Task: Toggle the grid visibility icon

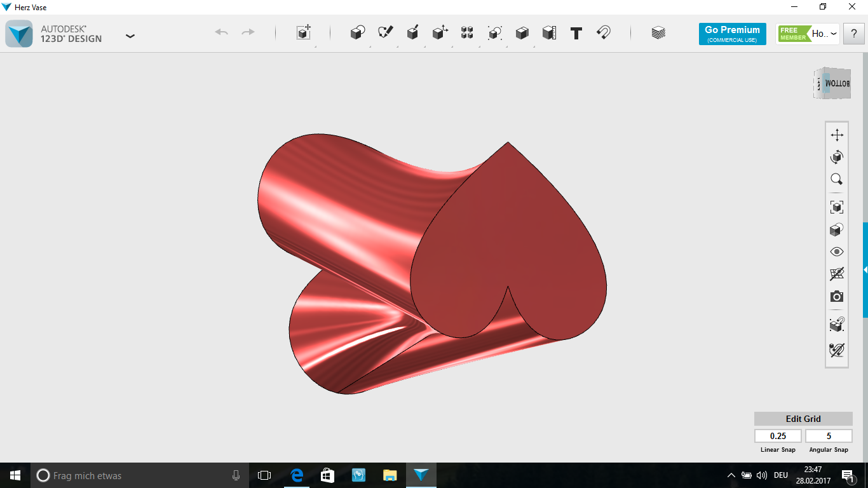Action: 837,274
